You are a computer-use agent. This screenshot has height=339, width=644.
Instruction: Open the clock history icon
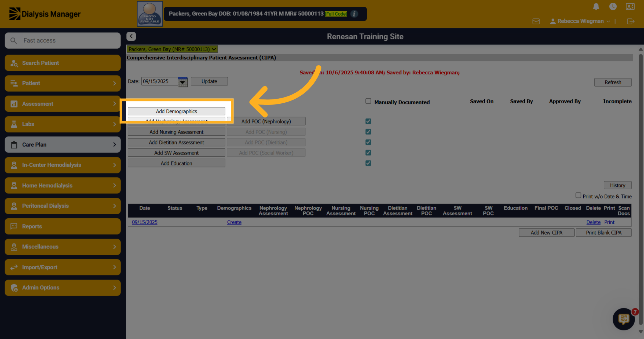point(613,6)
